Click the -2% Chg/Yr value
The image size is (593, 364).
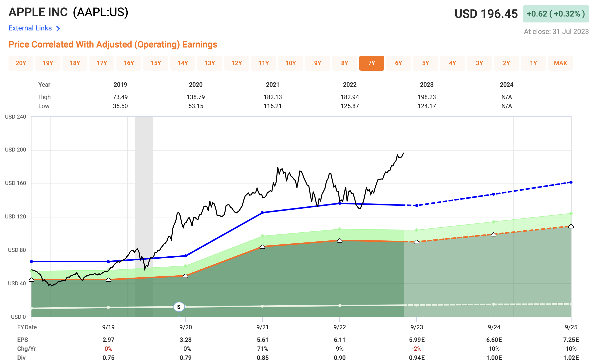(x=417, y=349)
